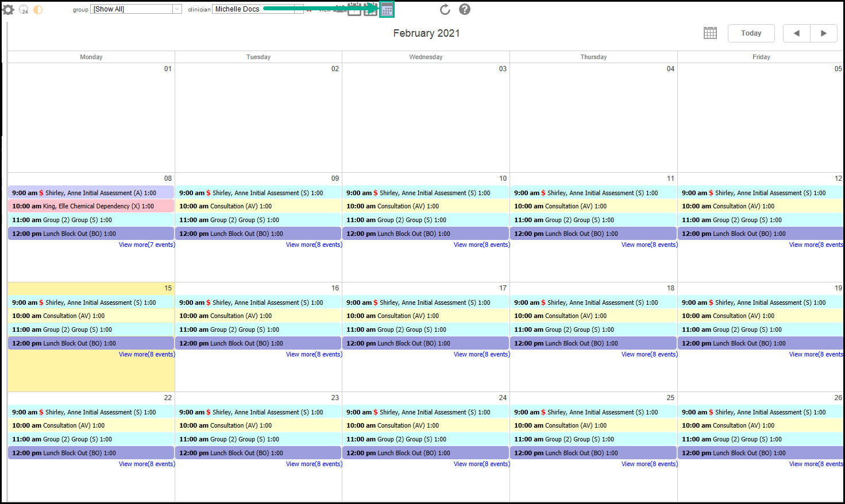Image resolution: width=845 pixels, height=504 pixels.
Task: Open View more link on February 8
Action: pos(146,245)
